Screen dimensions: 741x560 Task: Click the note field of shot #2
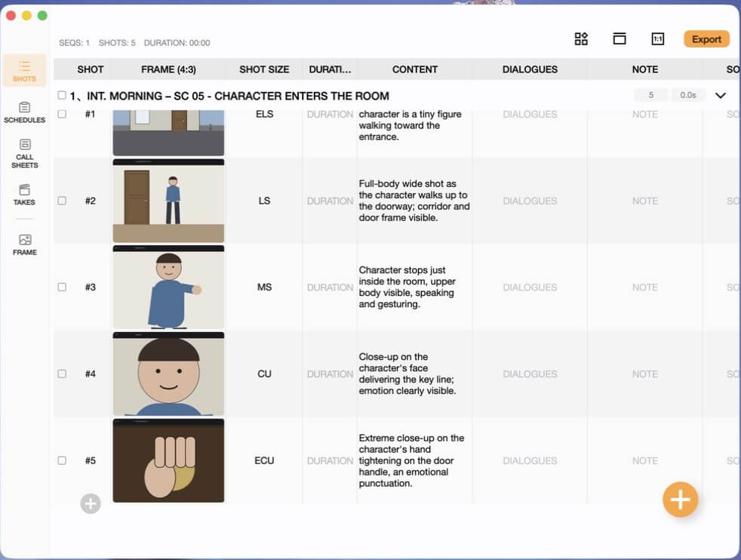645,201
